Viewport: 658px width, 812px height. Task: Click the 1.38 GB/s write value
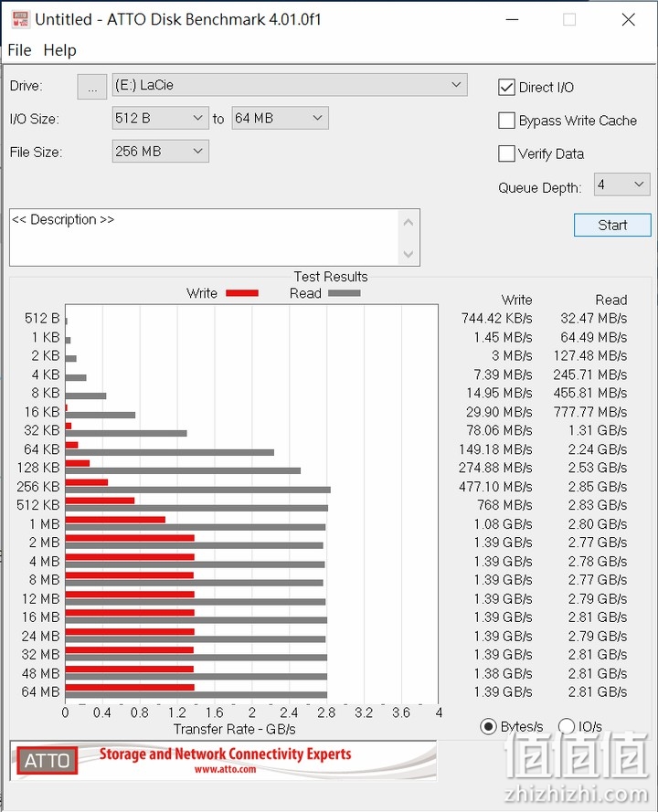pyautogui.click(x=503, y=674)
